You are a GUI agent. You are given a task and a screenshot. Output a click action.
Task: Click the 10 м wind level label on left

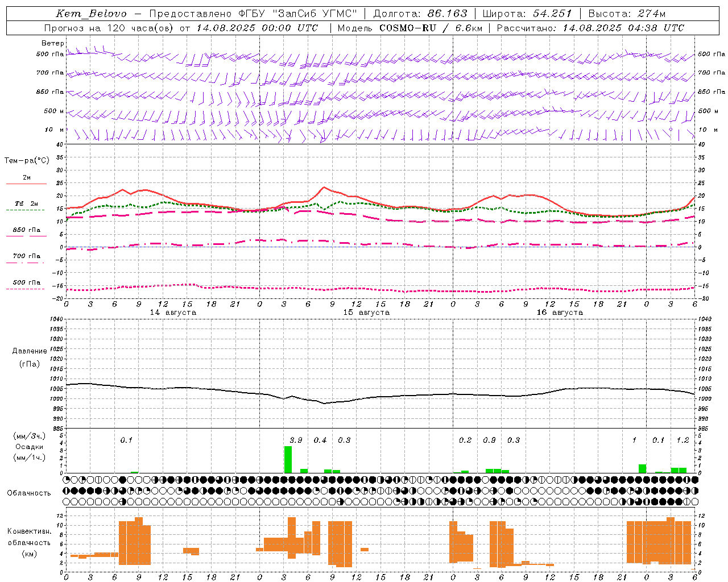click(x=55, y=130)
